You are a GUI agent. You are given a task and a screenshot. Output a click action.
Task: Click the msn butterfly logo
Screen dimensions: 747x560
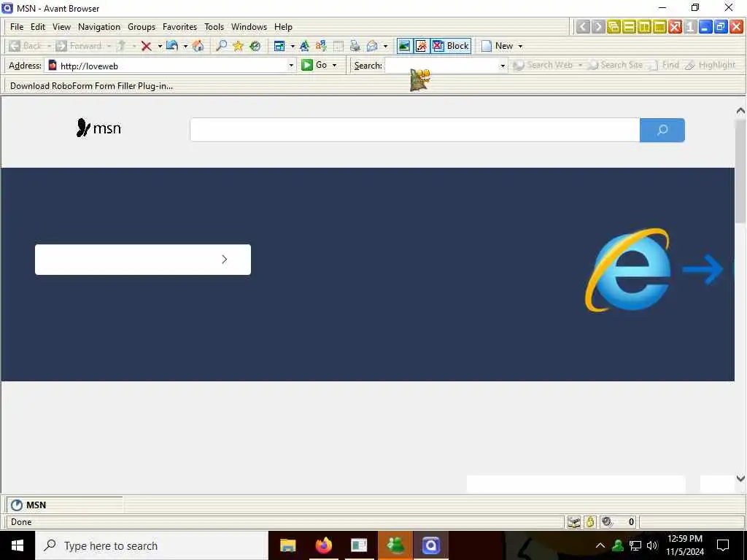coord(98,128)
